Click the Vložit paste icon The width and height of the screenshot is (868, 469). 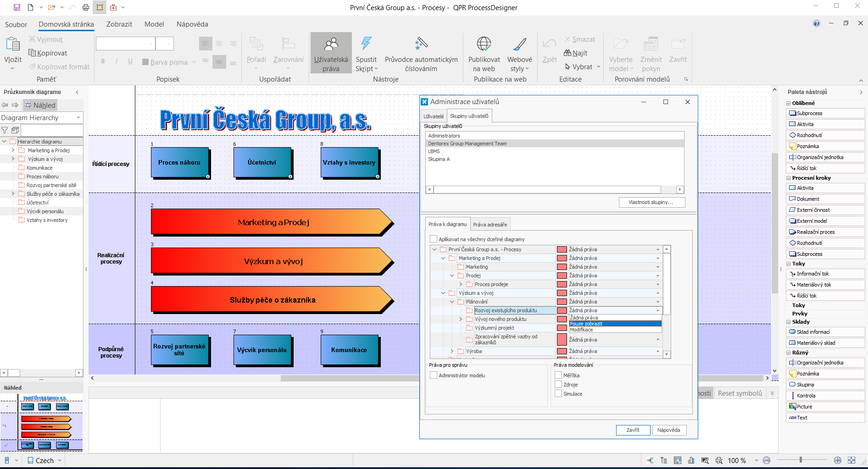click(x=13, y=44)
